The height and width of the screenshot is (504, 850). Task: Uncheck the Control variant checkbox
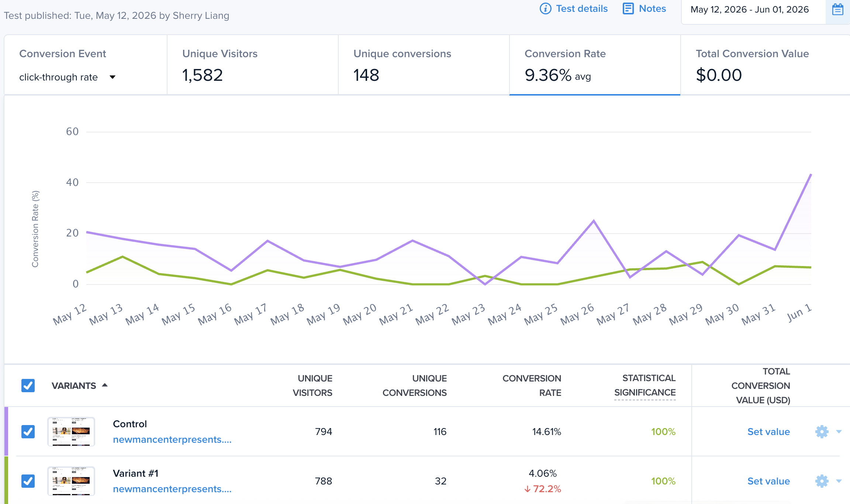[28, 432]
